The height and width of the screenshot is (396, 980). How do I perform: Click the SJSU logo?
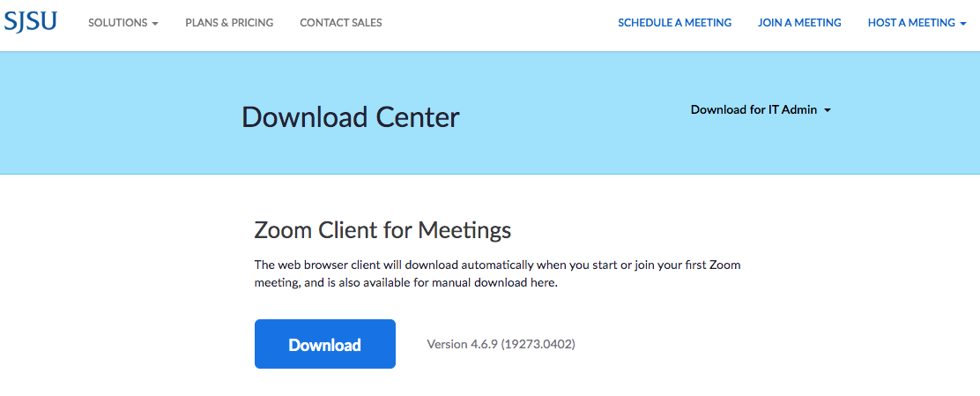click(x=30, y=21)
